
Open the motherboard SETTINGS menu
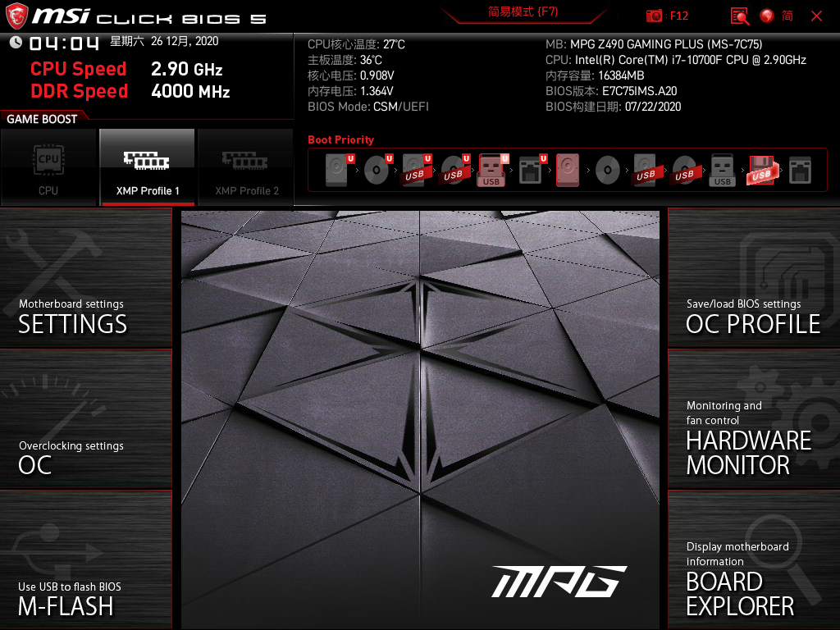85,279
